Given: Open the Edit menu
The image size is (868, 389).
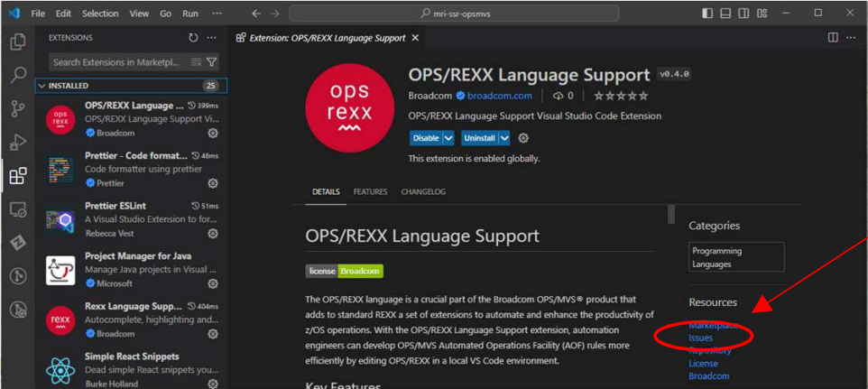Looking at the screenshot, I should click(64, 14).
